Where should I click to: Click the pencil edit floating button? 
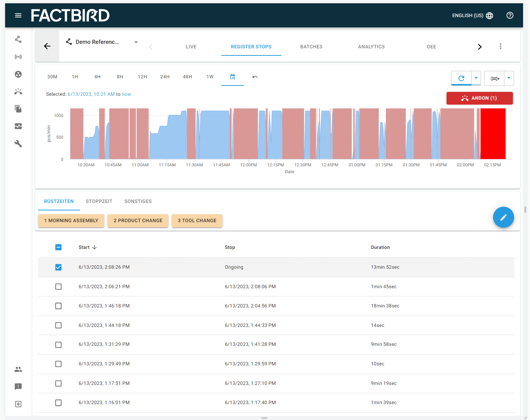point(504,217)
